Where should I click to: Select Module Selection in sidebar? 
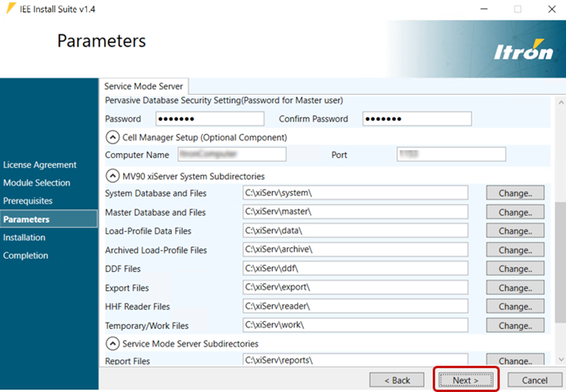[37, 183]
